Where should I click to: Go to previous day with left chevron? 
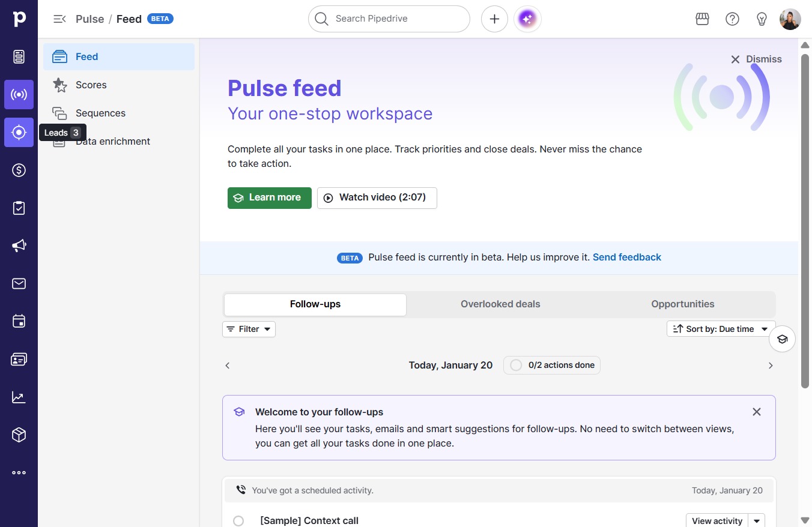coord(228,366)
